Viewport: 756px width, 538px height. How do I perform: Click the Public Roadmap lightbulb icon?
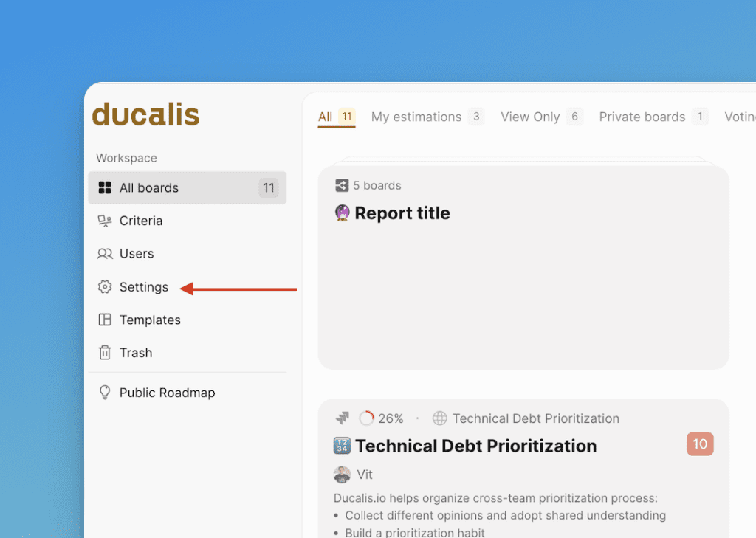coord(105,393)
